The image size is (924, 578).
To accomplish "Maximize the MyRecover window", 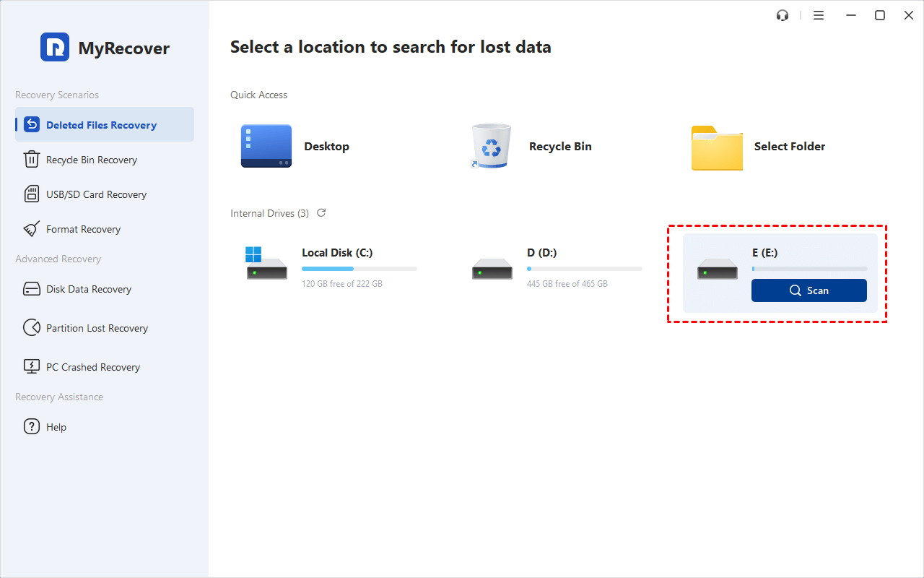I will pyautogui.click(x=880, y=15).
